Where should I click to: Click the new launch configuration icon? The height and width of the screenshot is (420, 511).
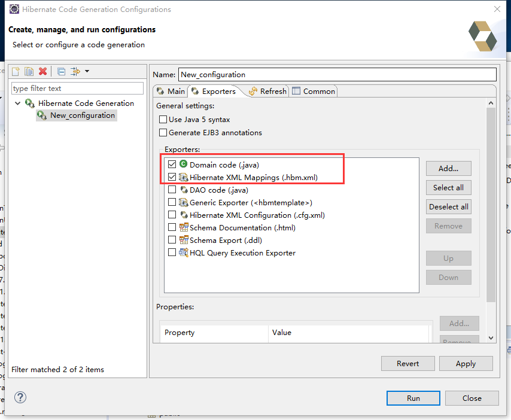[x=16, y=71]
